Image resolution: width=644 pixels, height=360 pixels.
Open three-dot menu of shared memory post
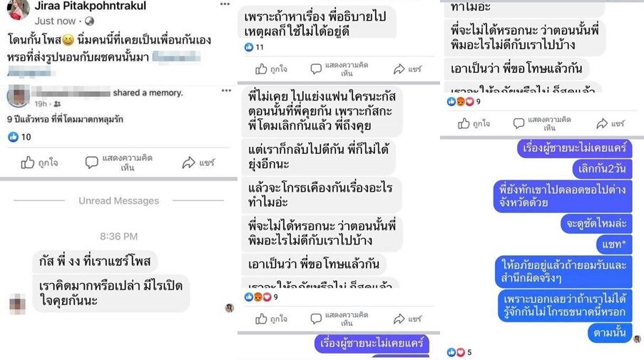pos(226,91)
